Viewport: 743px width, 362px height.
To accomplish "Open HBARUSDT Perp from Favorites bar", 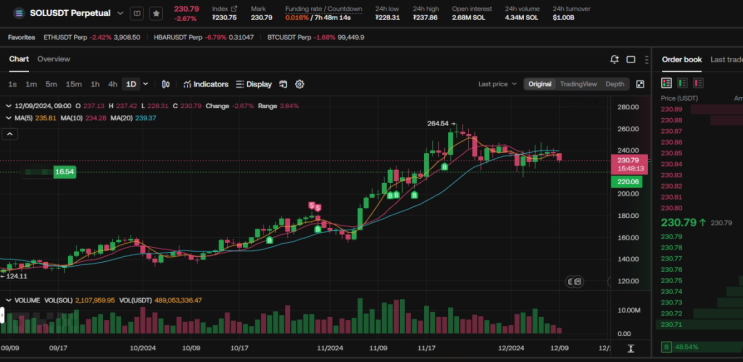I will pos(204,37).
